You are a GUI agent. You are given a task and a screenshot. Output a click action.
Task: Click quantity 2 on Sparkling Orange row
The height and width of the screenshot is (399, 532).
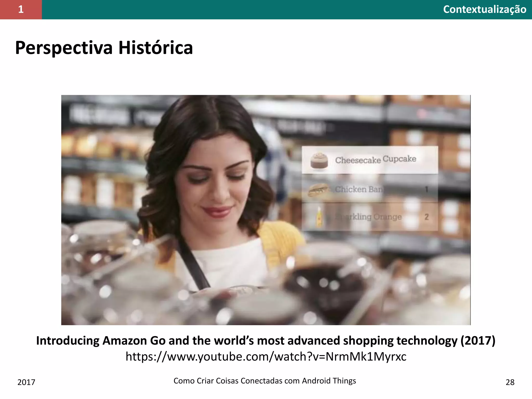pyautogui.click(x=427, y=217)
